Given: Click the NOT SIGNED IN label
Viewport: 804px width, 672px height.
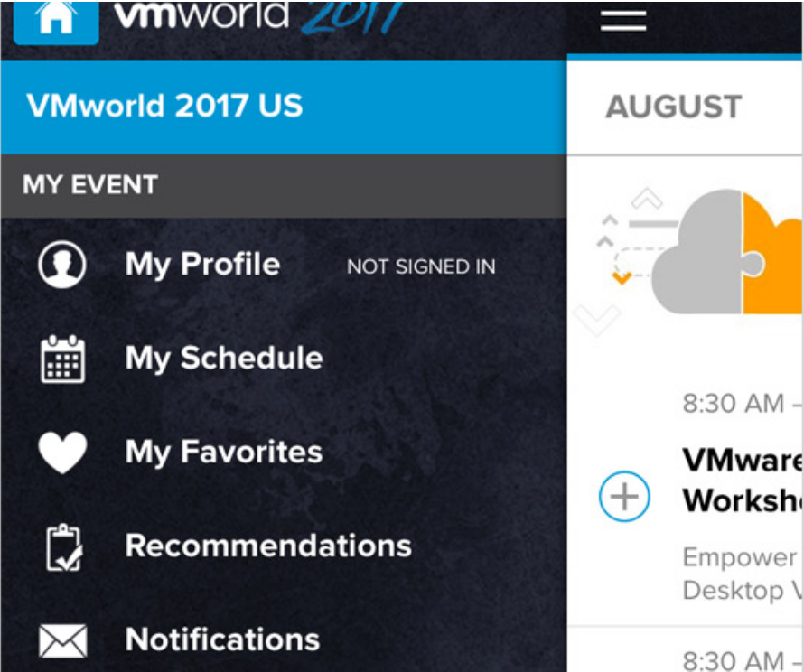Looking at the screenshot, I should pyautogui.click(x=421, y=266).
